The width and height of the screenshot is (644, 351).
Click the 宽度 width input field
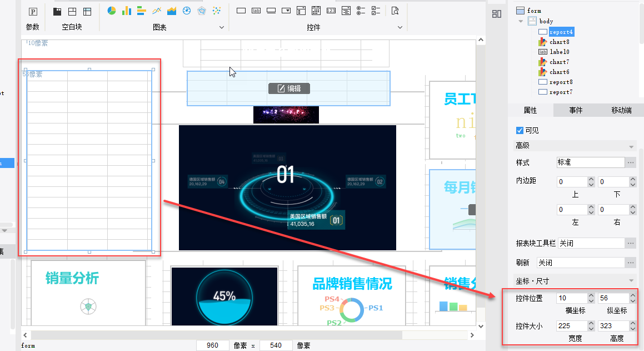571,326
